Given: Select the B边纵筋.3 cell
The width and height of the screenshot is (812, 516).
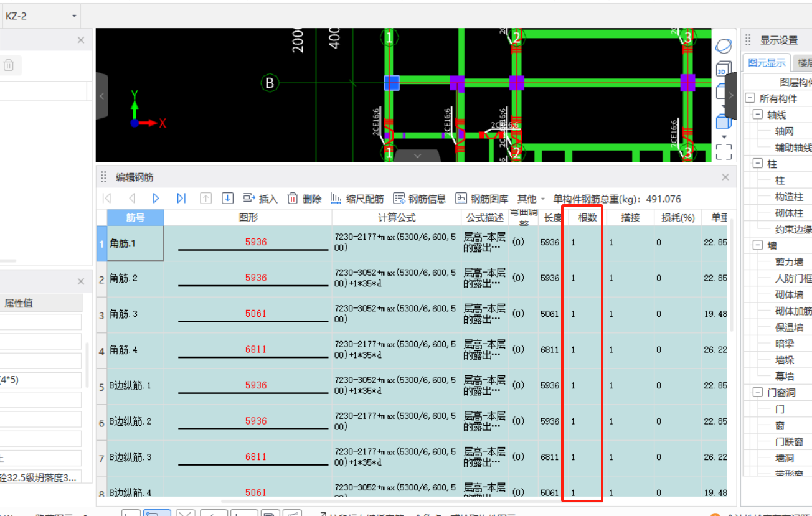Looking at the screenshot, I should [x=136, y=457].
